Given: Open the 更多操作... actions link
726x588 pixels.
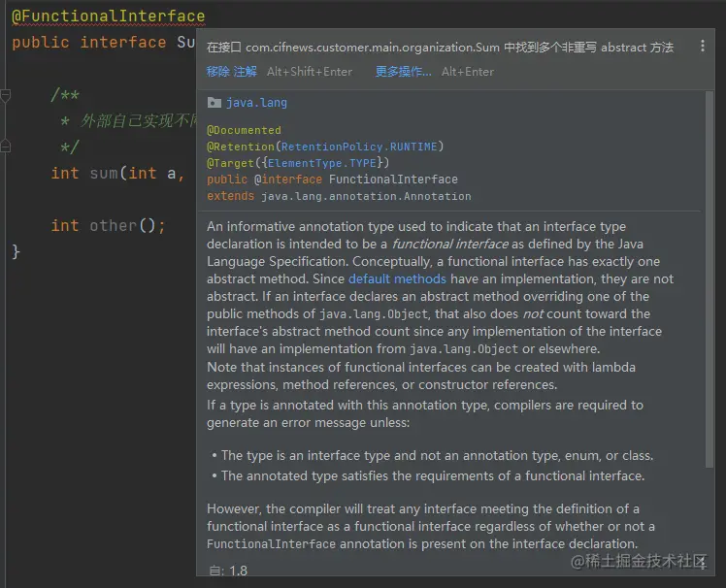Looking at the screenshot, I should click(x=404, y=72).
